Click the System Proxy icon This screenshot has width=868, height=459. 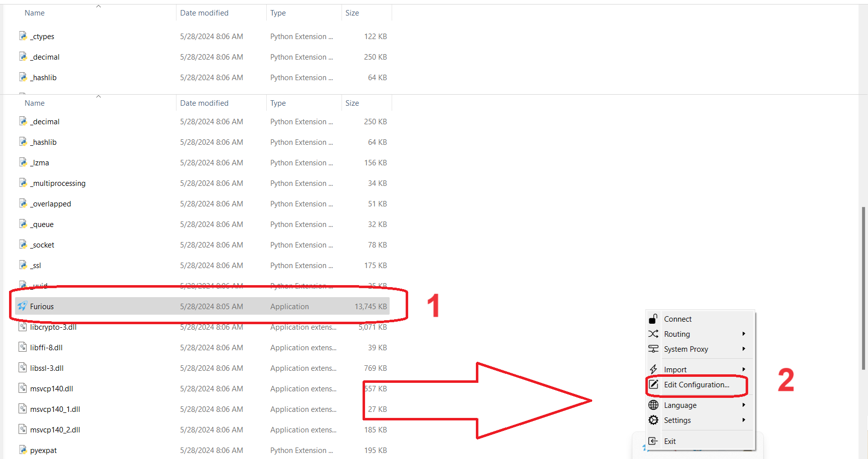[653, 349]
